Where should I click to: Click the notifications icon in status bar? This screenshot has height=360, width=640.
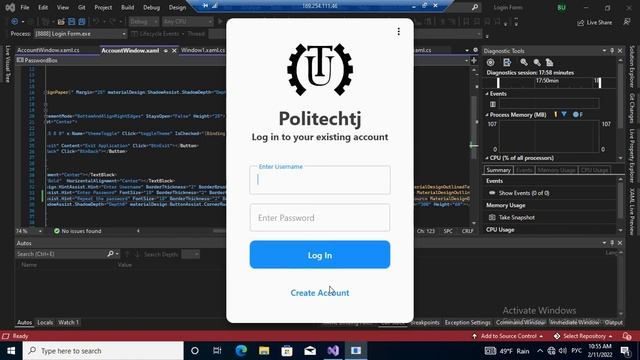click(x=627, y=336)
